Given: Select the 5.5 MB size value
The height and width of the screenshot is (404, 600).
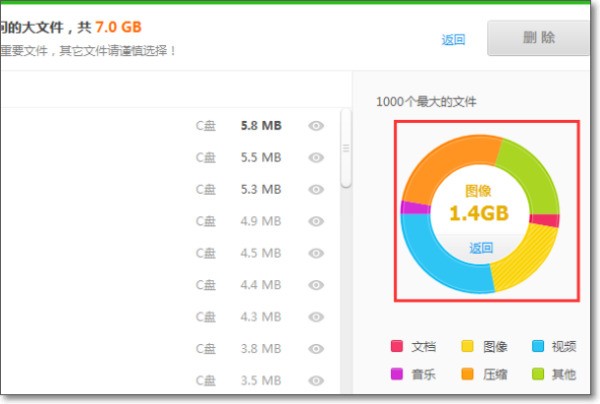Looking at the screenshot, I should (261, 157).
